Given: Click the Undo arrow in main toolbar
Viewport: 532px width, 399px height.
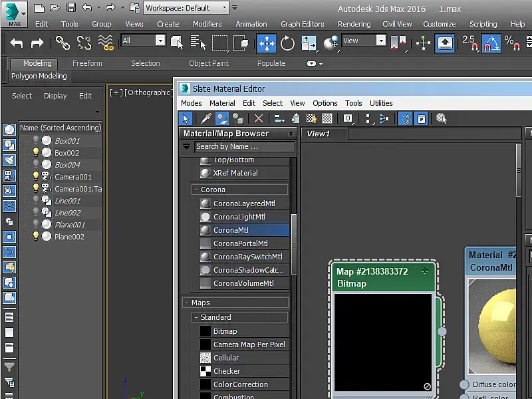Looking at the screenshot, I should [x=17, y=43].
